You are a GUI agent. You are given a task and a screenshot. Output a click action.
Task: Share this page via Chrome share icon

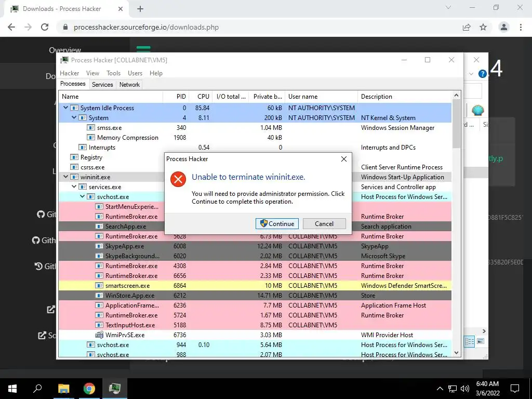tap(467, 27)
